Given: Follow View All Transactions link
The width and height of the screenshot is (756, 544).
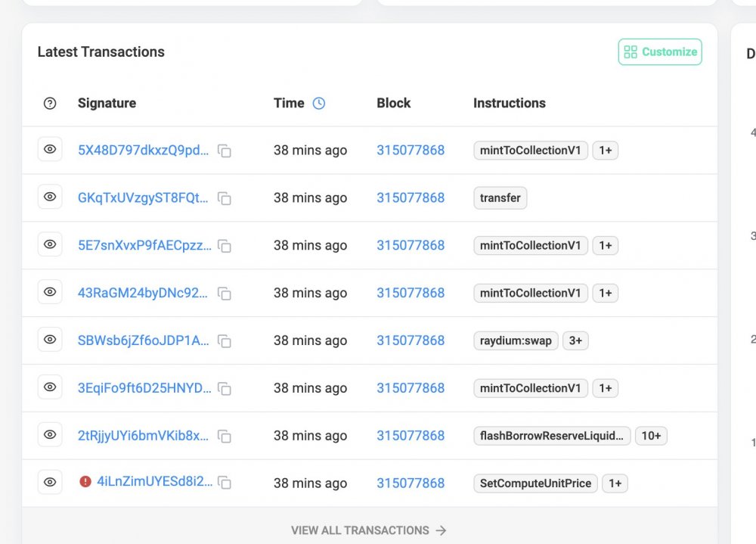Looking at the screenshot, I should pyautogui.click(x=369, y=530).
